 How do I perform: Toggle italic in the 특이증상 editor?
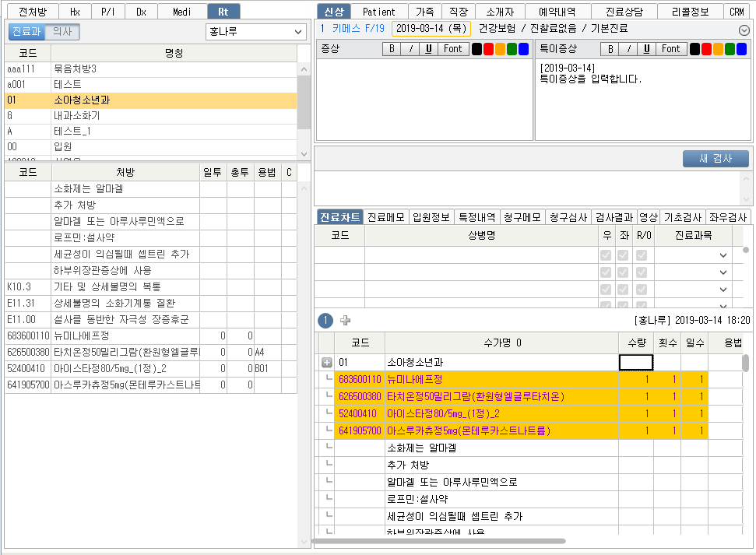pyautogui.click(x=628, y=49)
